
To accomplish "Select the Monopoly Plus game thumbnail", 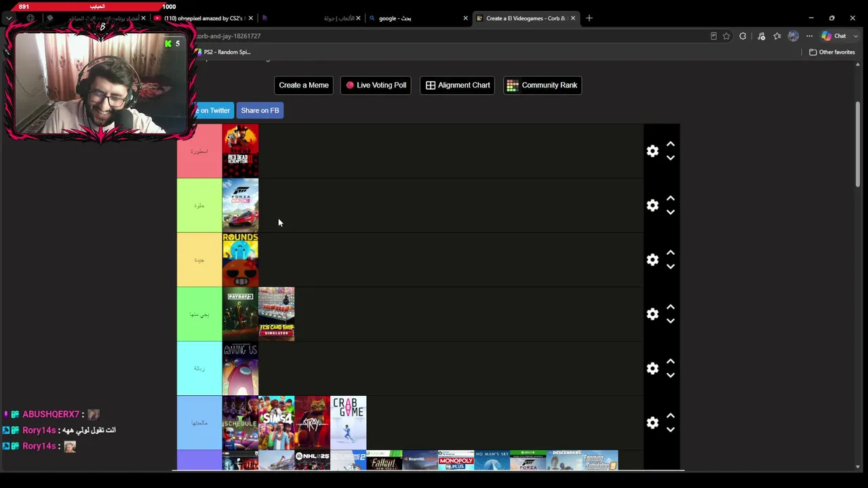I will tap(456, 460).
